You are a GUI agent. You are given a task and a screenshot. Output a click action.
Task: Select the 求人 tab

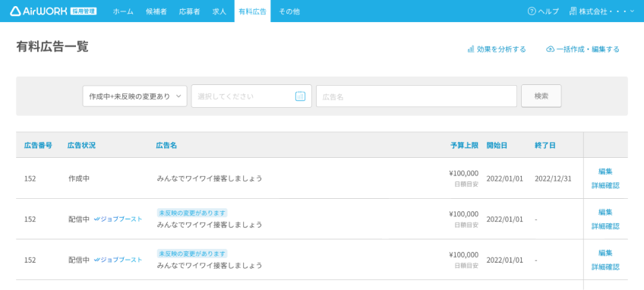click(x=219, y=11)
